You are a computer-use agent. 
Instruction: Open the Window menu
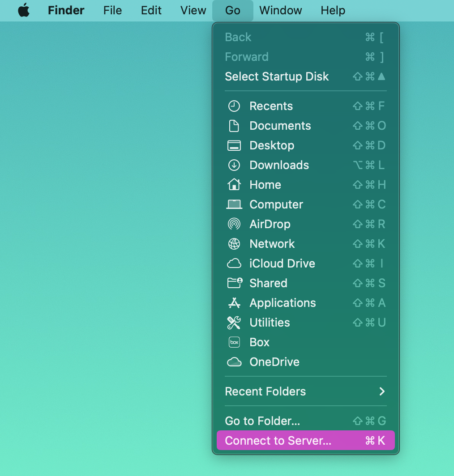[x=280, y=10]
